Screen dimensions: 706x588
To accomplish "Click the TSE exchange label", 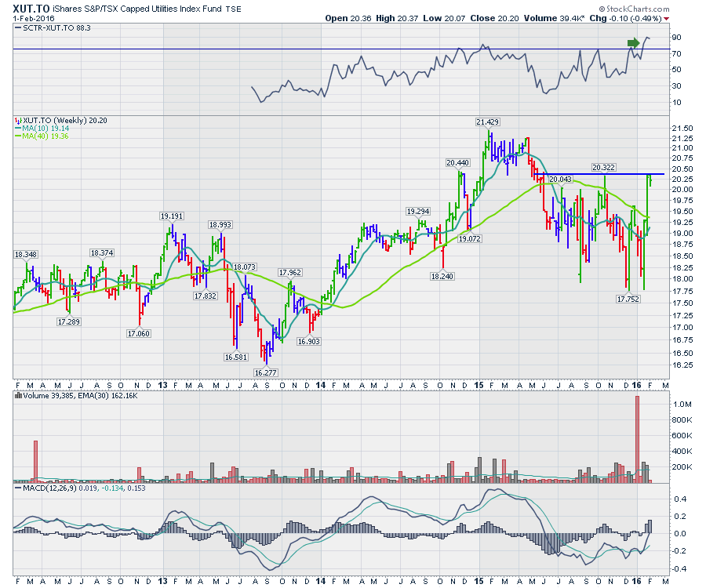I will coord(233,9).
